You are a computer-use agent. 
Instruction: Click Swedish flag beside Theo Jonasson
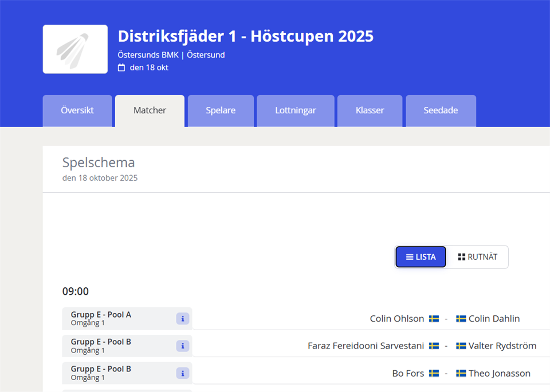point(461,373)
